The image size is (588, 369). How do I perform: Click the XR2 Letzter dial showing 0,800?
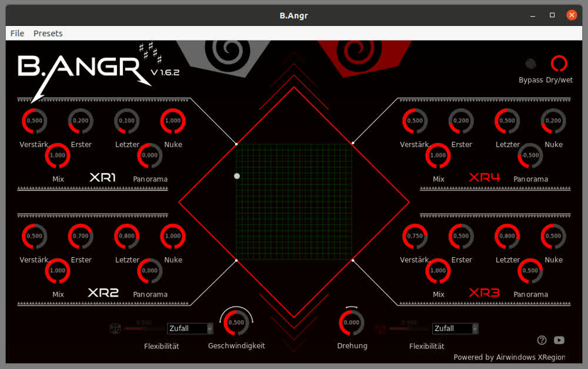click(x=127, y=236)
